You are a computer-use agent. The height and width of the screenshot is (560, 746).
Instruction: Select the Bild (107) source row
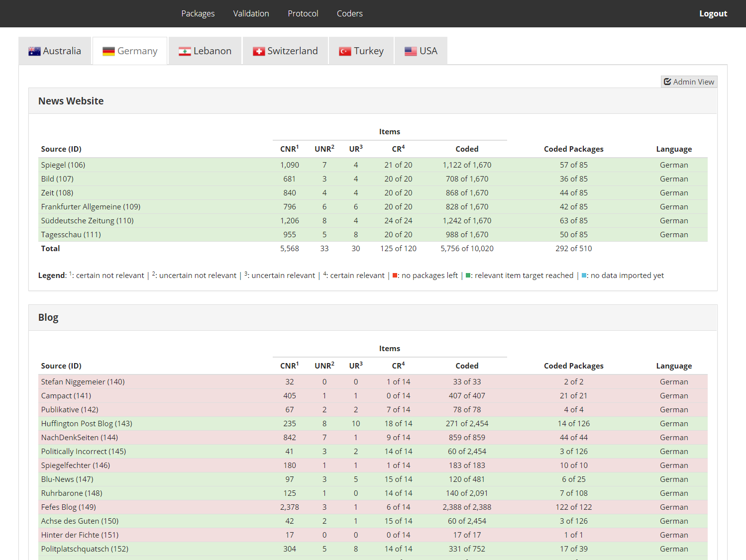pos(373,179)
